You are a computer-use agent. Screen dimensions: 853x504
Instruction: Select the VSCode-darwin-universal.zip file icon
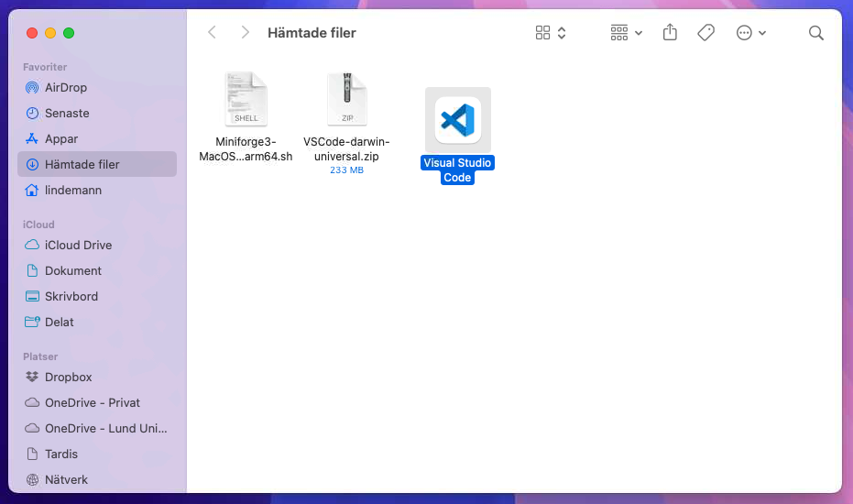tap(346, 99)
